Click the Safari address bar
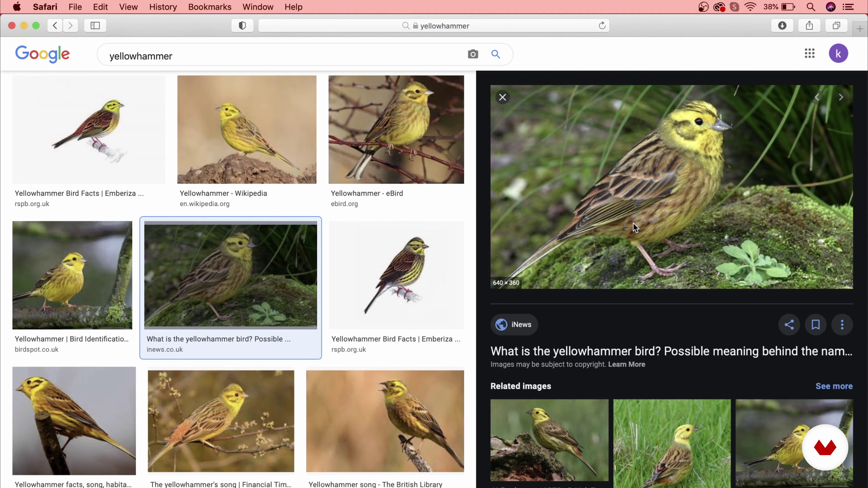Image resolution: width=868 pixels, height=488 pixels. pyautogui.click(x=434, y=26)
